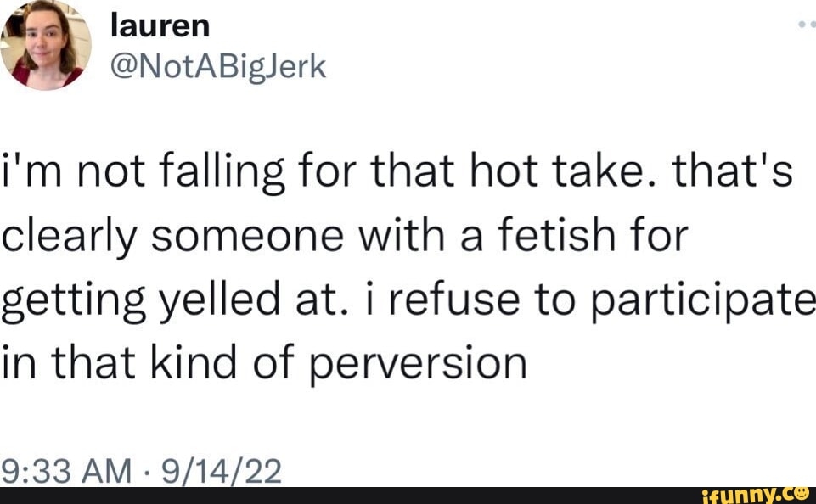Click the smiley face in iFunny logo
This screenshot has width=816, height=504.
(801, 493)
